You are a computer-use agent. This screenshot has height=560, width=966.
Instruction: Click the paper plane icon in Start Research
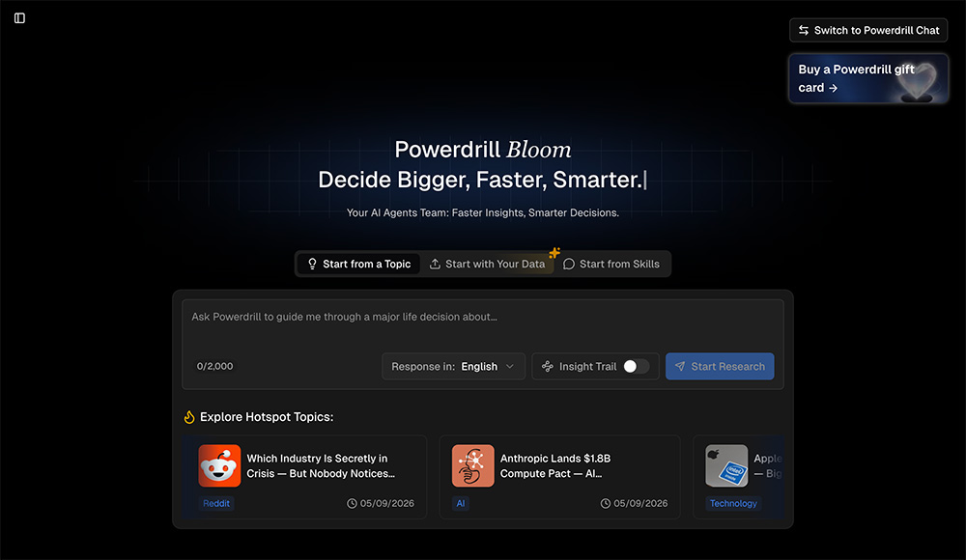click(x=680, y=367)
